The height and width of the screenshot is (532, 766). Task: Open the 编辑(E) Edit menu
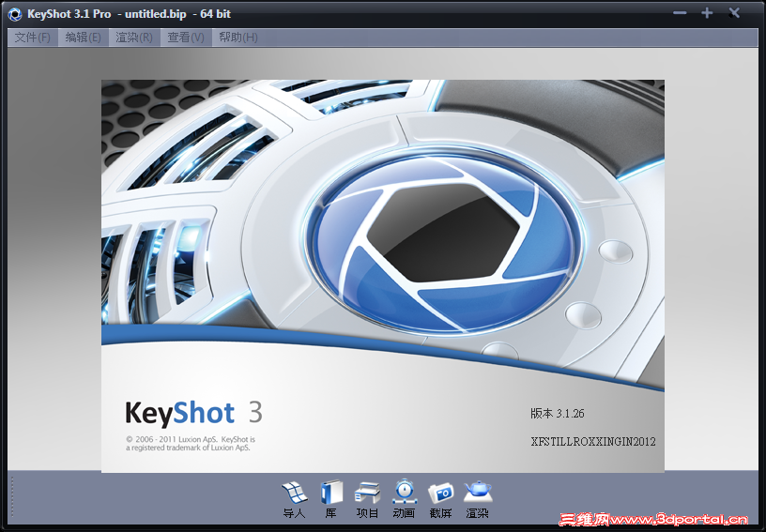pos(83,38)
